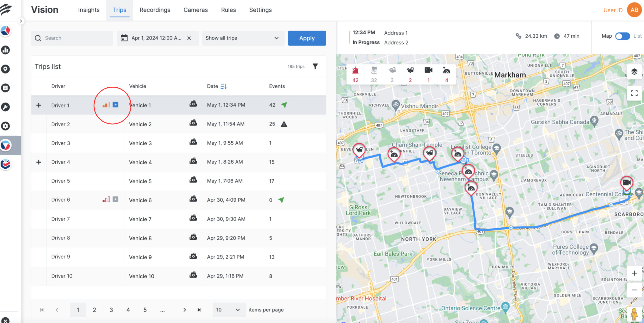Go to first page of trips
The image size is (644, 323).
click(x=42, y=310)
